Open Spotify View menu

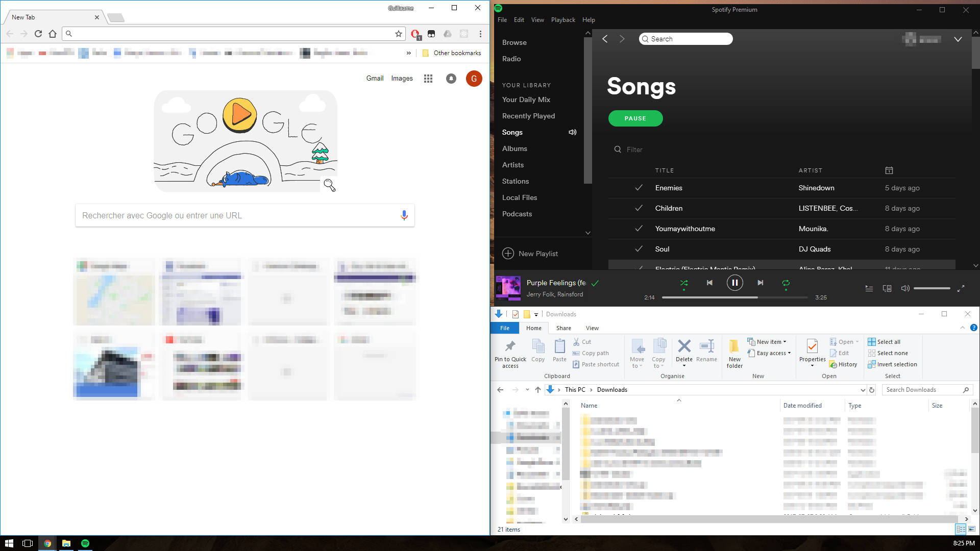[x=537, y=20]
